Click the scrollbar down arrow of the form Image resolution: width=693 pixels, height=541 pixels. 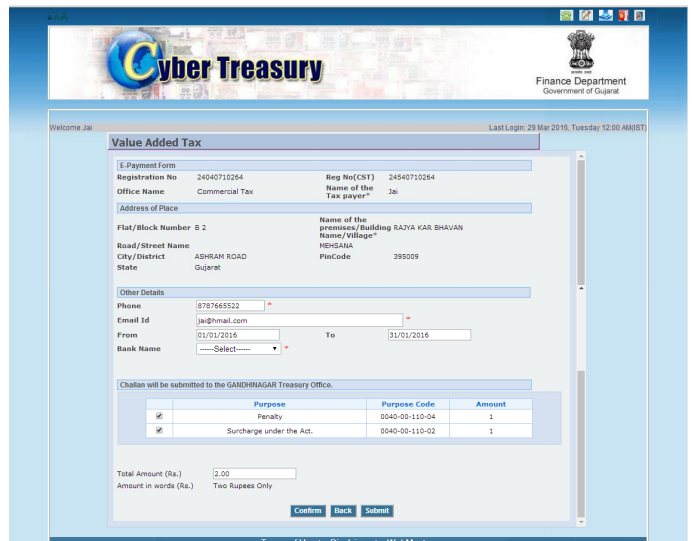(x=581, y=522)
